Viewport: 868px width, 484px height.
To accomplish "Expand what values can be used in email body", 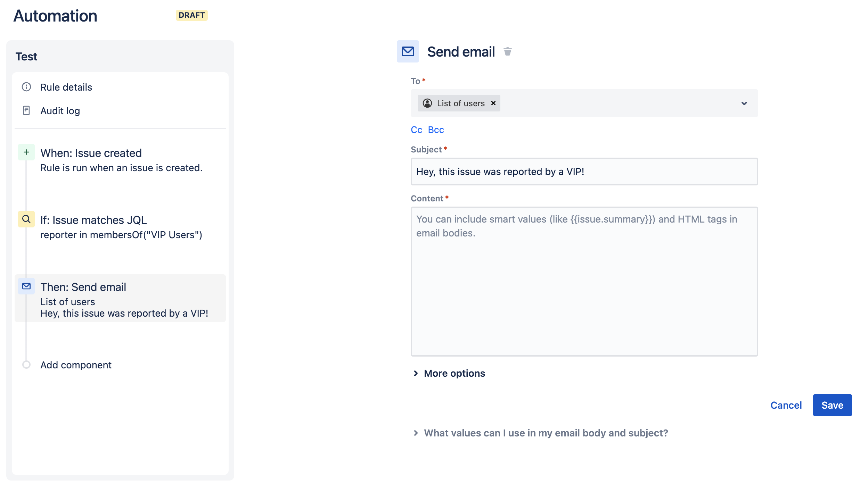I will point(546,433).
